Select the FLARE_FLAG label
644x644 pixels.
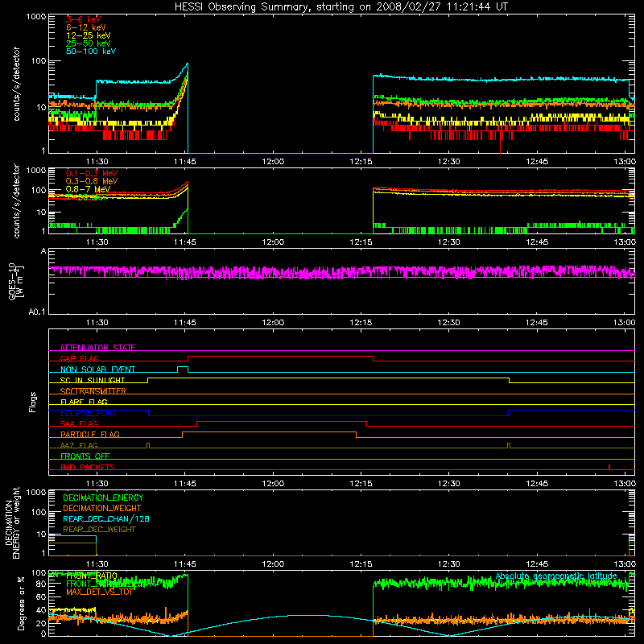pyautogui.click(x=84, y=402)
